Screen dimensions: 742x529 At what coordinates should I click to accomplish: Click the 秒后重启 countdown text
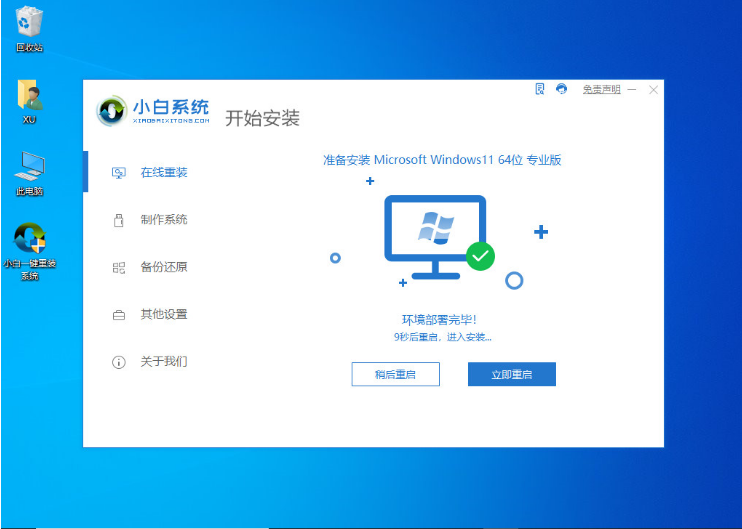coord(442,337)
